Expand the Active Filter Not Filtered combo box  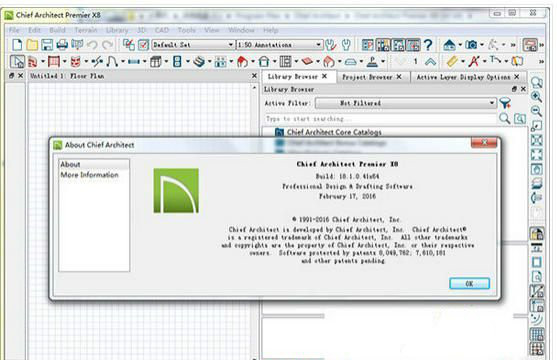[405, 103]
